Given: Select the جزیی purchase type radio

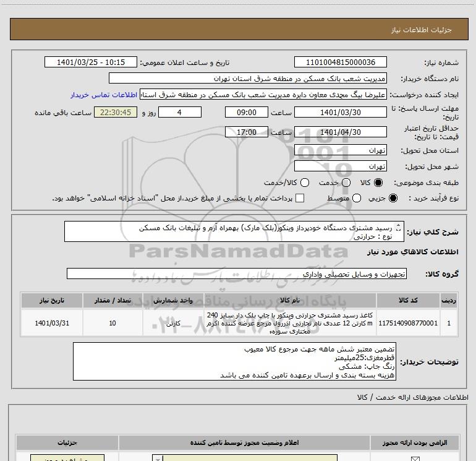Looking at the screenshot, I should point(393,198).
